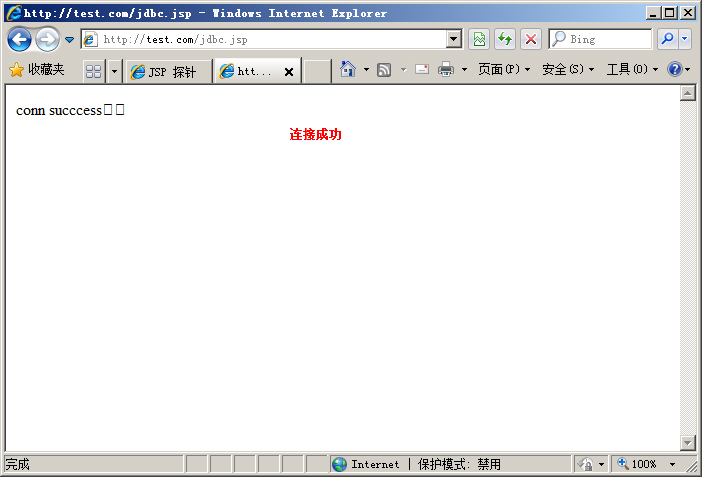Stop loading with the red X icon
This screenshot has width=702, height=477.
(x=531, y=39)
